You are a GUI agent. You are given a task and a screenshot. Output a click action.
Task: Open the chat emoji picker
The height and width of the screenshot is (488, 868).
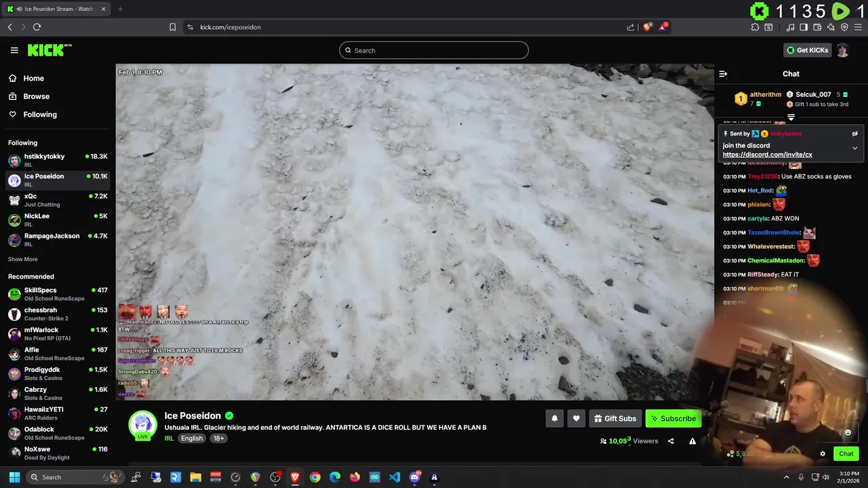click(x=848, y=432)
